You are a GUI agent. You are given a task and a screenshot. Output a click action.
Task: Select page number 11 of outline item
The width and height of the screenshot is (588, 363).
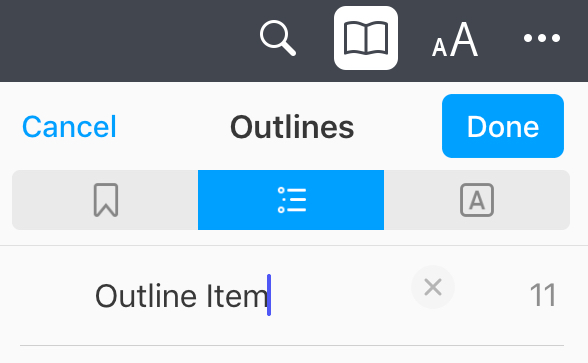point(543,296)
